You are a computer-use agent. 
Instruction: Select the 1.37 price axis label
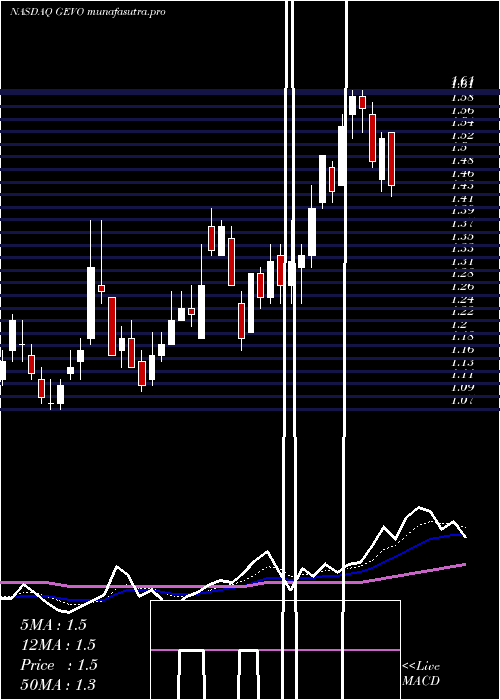[463, 223]
